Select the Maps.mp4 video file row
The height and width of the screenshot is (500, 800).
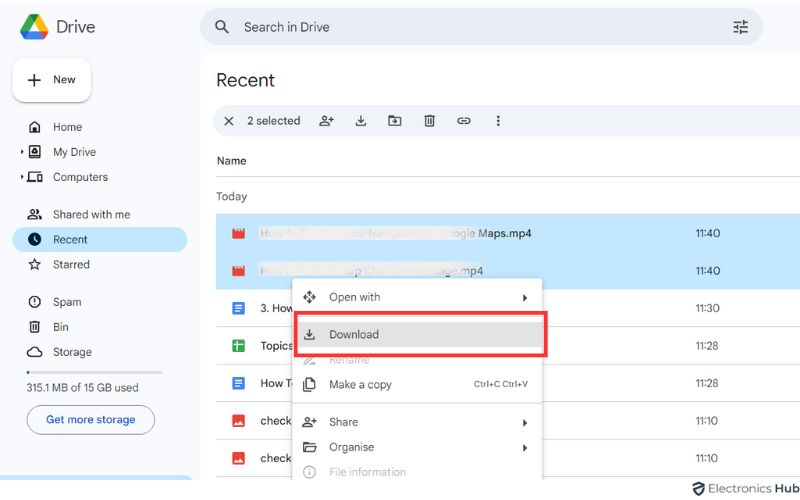tap(508, 233)
